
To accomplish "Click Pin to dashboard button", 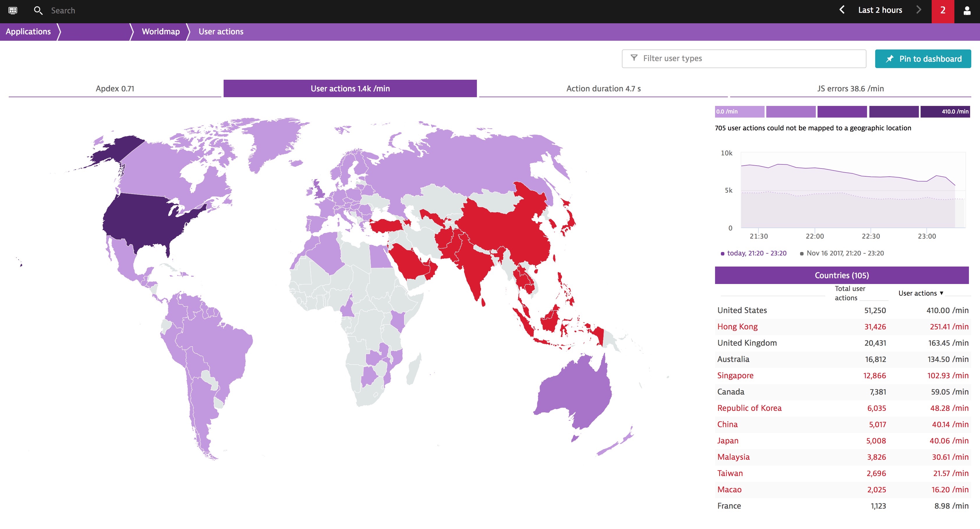I will [923, 58].
